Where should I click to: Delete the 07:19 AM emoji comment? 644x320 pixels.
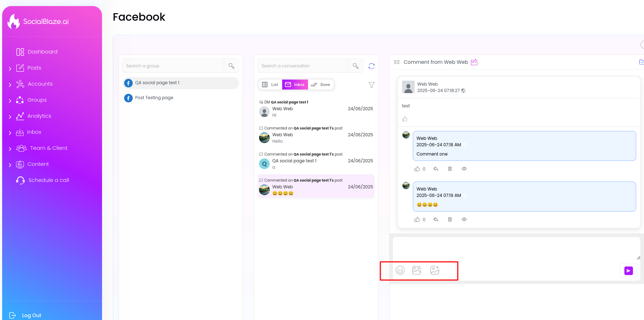[x=450, y=219]
